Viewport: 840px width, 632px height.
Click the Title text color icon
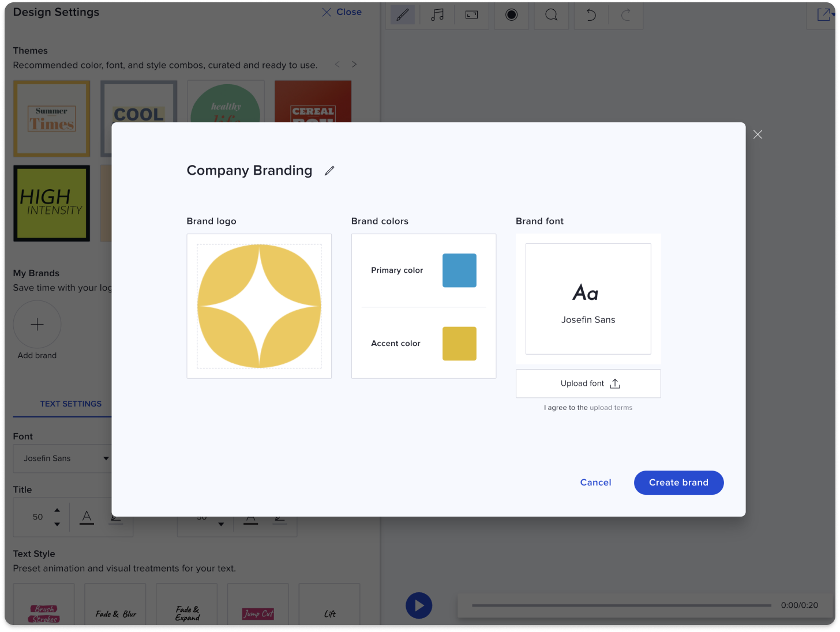tap(87, 517)
